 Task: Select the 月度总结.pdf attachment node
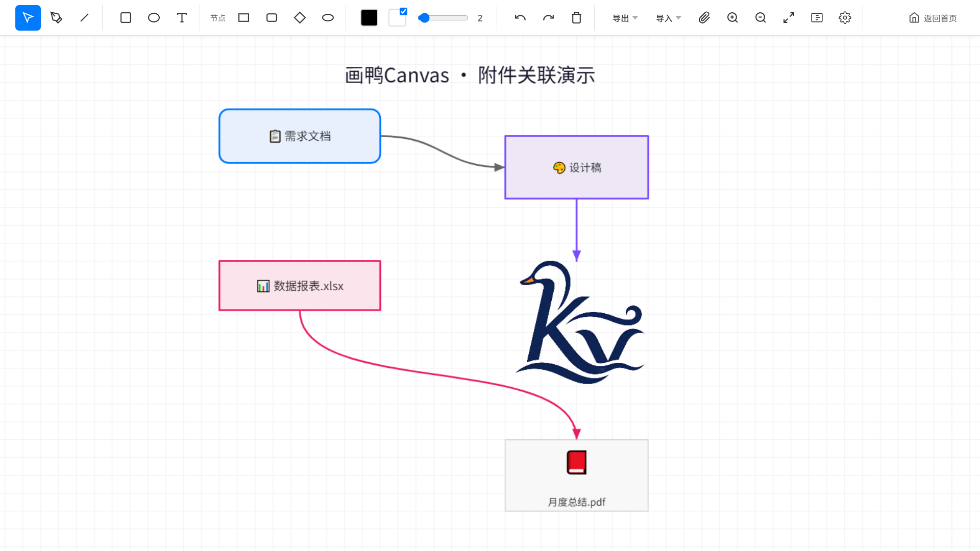click(577, 475)
